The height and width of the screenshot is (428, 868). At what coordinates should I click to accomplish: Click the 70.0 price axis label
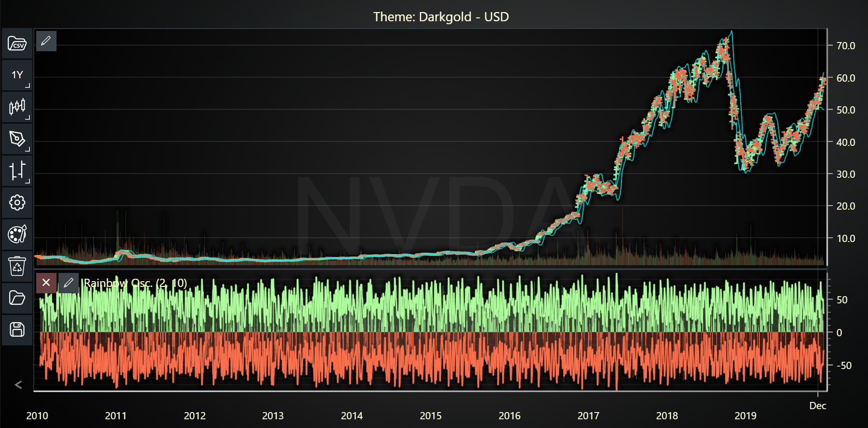(846, 46)
